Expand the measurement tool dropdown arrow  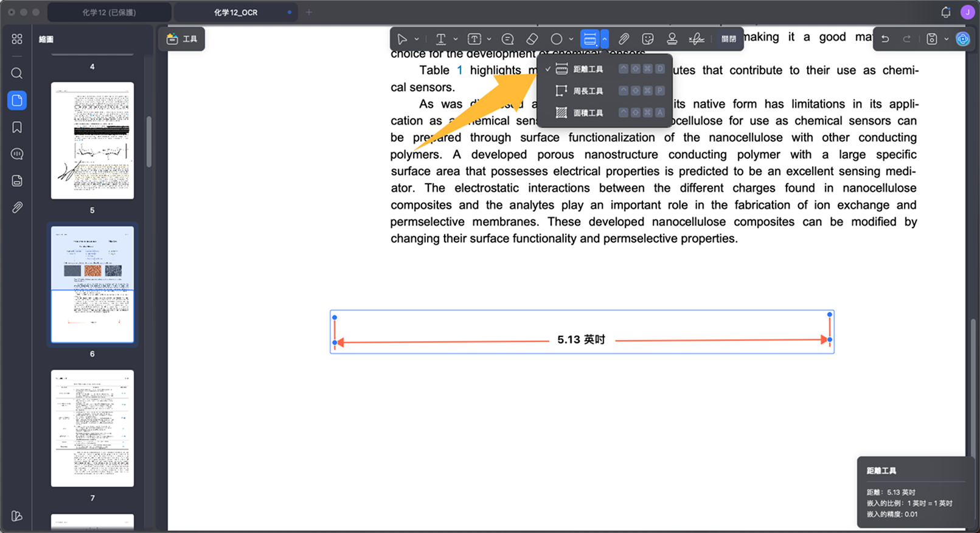coord(604,39)
